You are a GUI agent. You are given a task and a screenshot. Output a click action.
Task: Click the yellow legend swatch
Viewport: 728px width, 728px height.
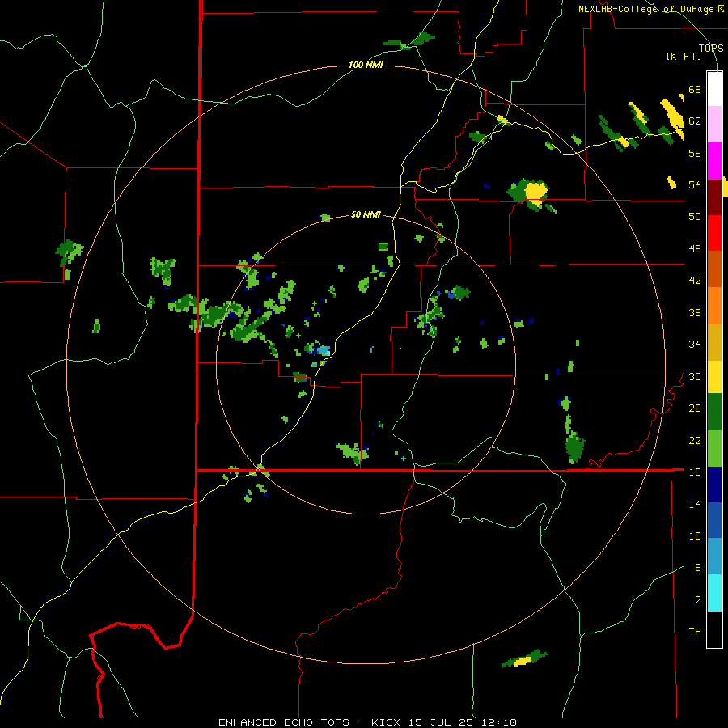714,377
